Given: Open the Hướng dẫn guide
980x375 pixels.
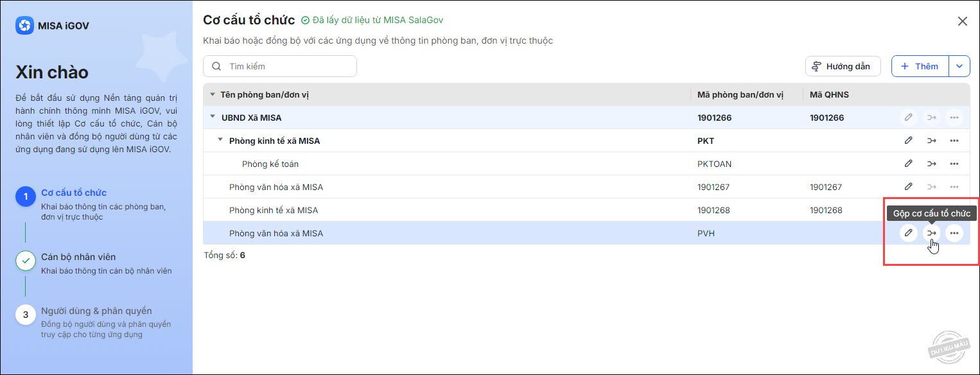Looking at the screenshot, I should click(843, 66).
